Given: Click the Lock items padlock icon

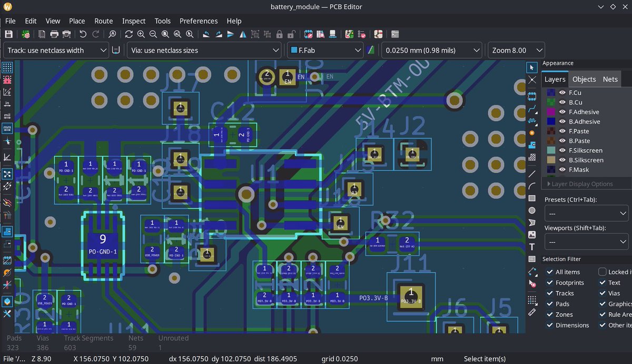Looking at the screenshot, I should (280, 34).
